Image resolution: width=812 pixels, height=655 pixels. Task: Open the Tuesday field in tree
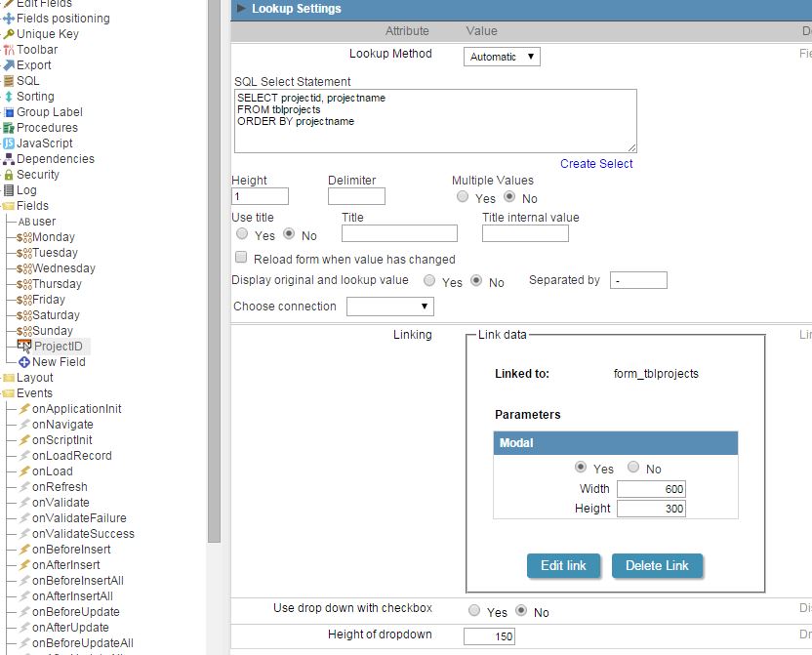click(x=55, y=253)
